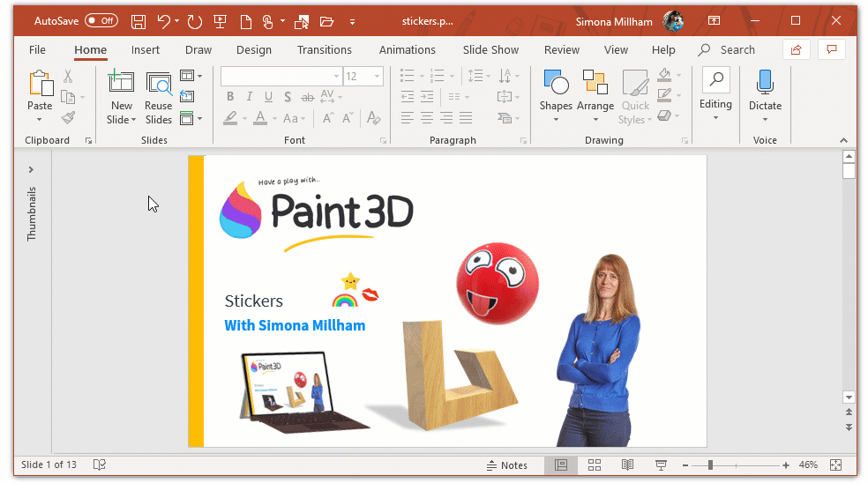Screen dimensions: 868x483
Task: Click the Save icon in title bar
Action: coord(138,21)
